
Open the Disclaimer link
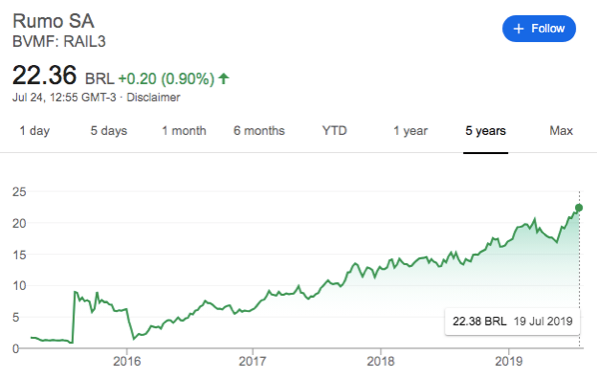[x=153, y=97]
